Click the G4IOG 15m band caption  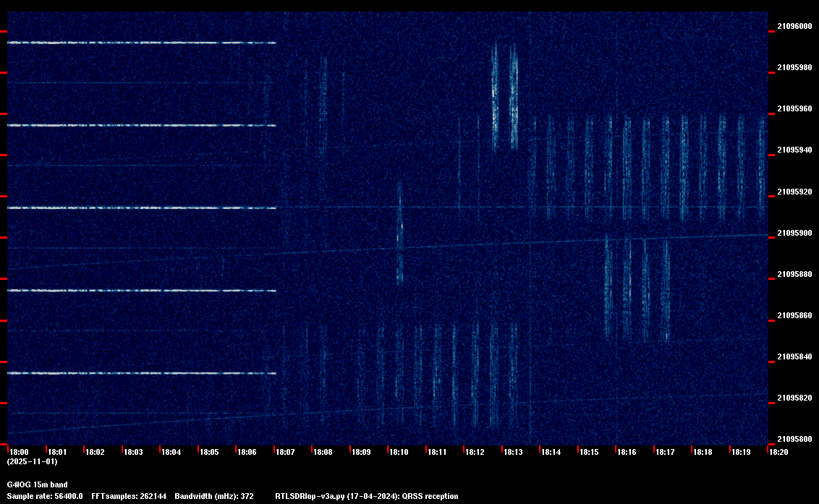[x=37, y=484]
